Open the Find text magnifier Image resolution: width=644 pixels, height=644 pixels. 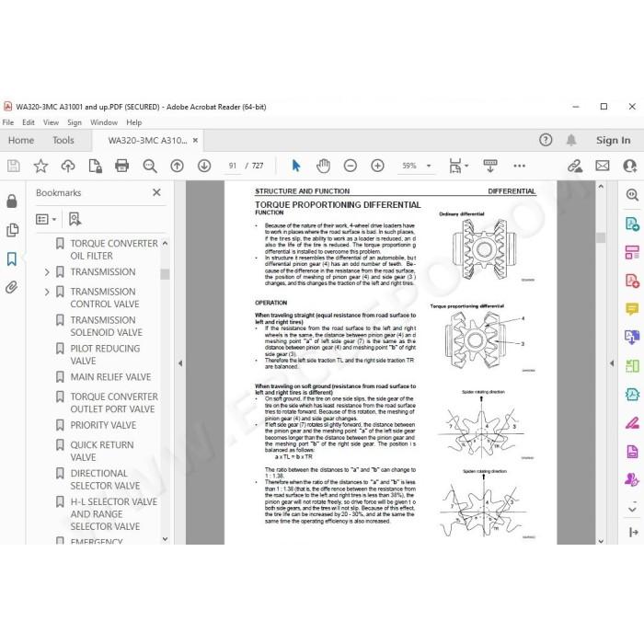click(x=149, y=166)
